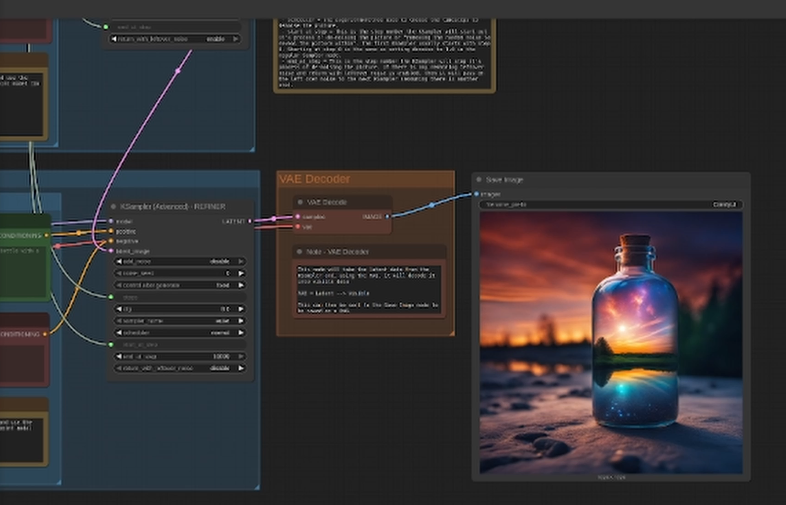
Task: Adjust the end_at_step value field
Action: 180,356
